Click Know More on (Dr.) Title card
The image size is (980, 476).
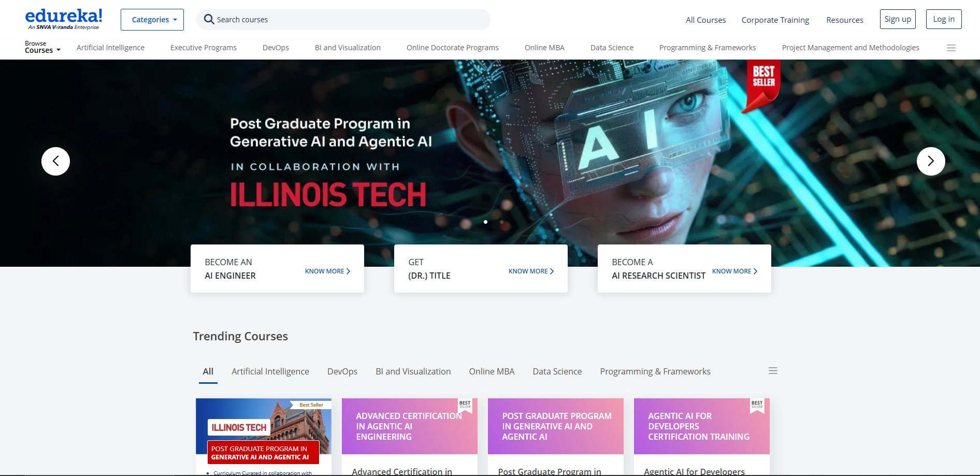531,271
